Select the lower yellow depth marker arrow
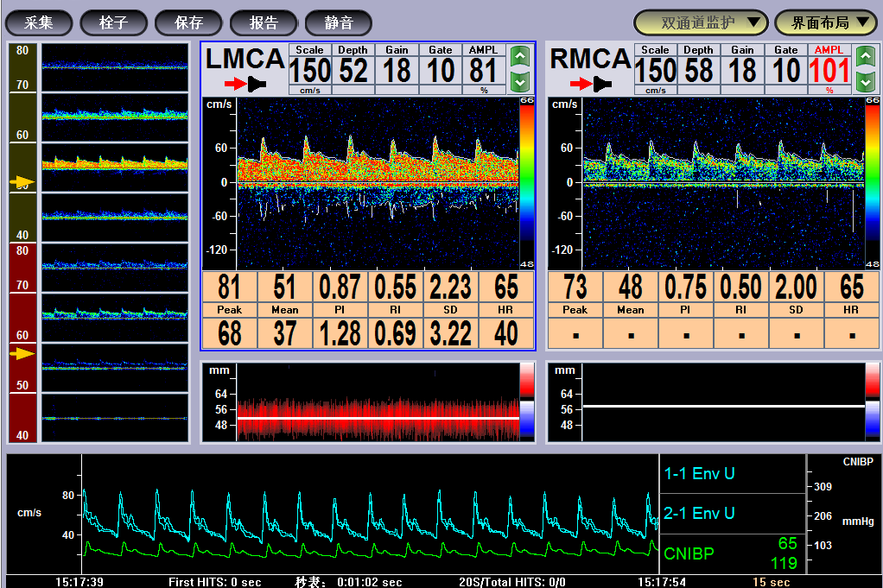Screen dimensions: 883x588 [x=22, y=353]
